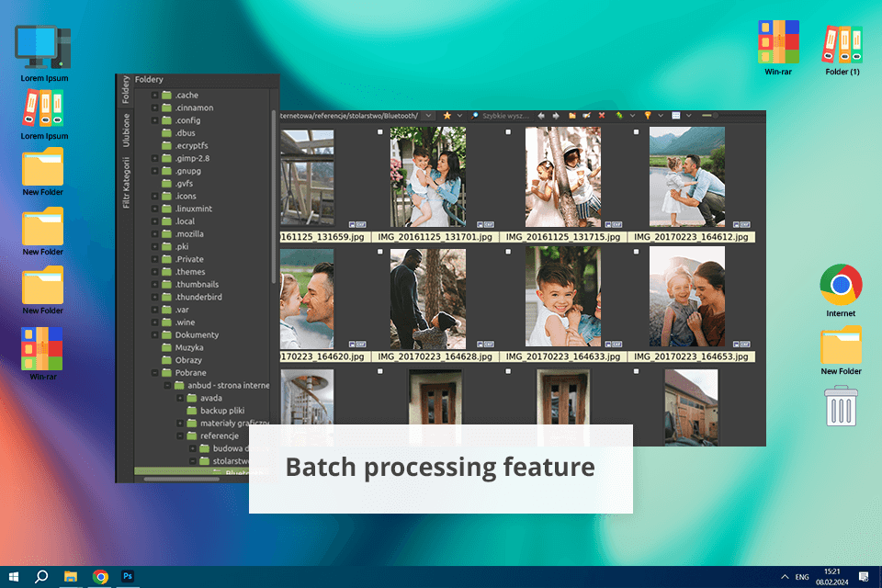Switch to the Filtr Kategorii side tab
882x588 pixels.
tap(126, 182)
